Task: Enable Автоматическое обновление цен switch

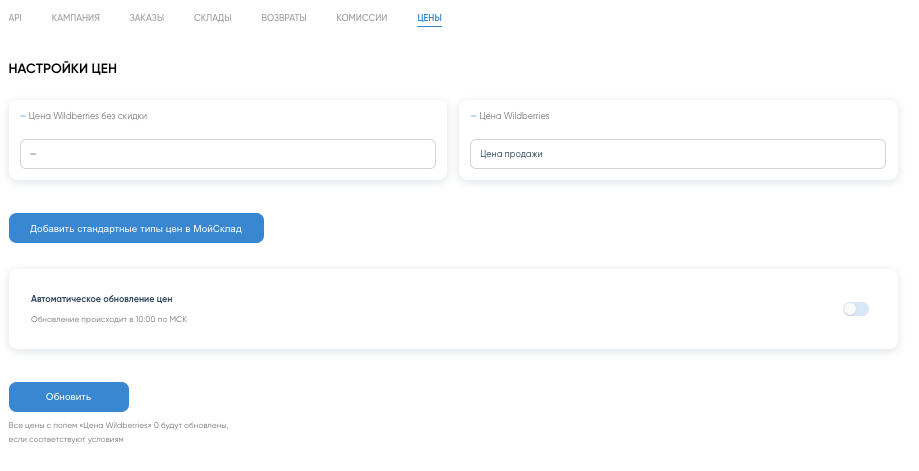Action: click(x=856, y=309)
